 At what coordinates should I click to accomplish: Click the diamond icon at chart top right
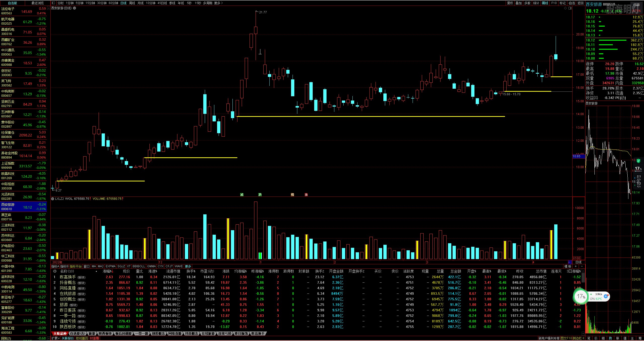point(566,8)
